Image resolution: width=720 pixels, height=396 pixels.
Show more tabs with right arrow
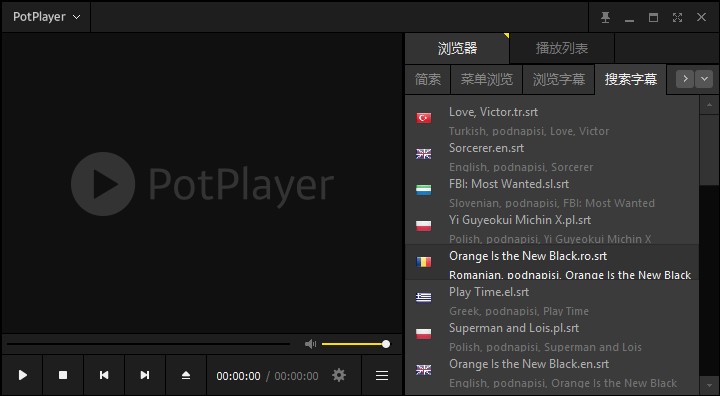[685, 79]
